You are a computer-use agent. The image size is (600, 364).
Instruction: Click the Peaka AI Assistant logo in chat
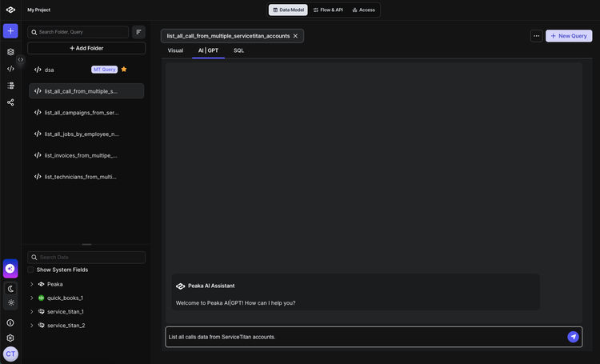[180, 286]
